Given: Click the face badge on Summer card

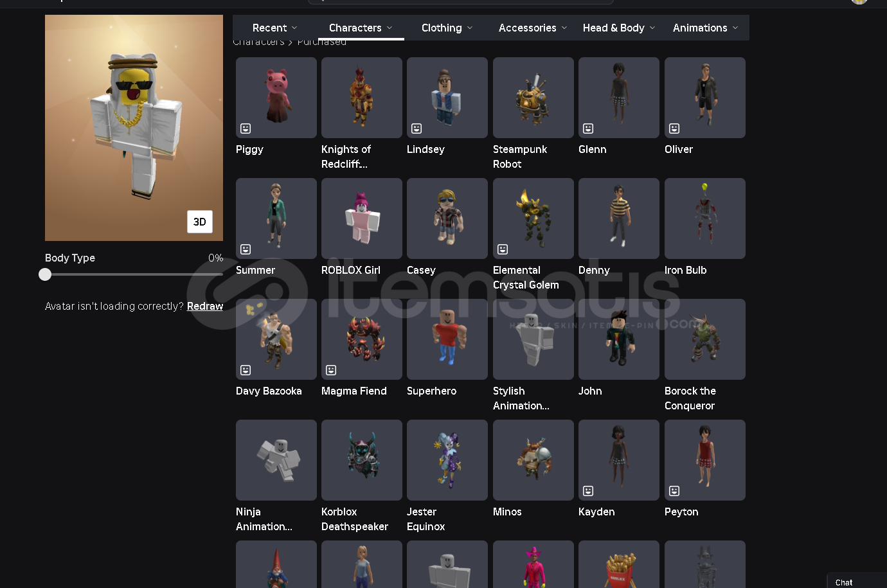Looking at the screenshot, I should (246, 249).
